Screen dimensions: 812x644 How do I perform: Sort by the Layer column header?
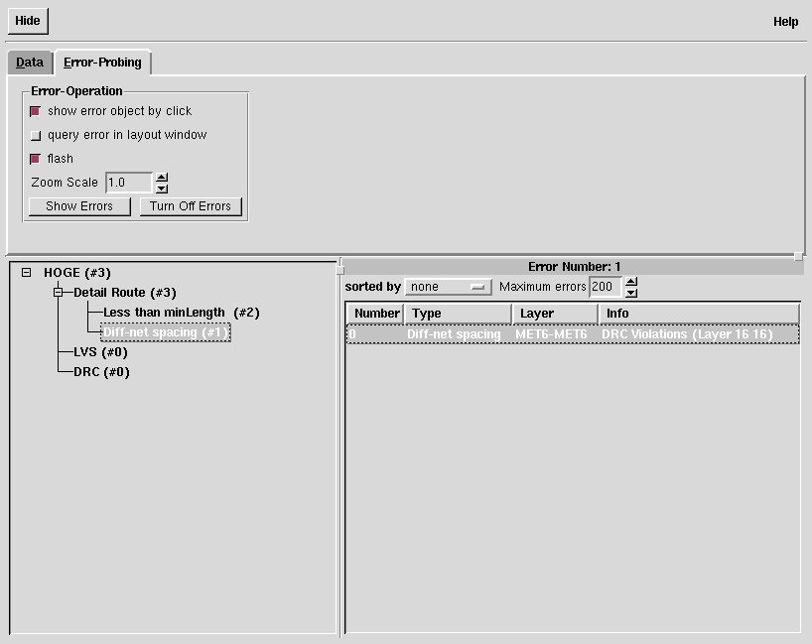[554, 314]
